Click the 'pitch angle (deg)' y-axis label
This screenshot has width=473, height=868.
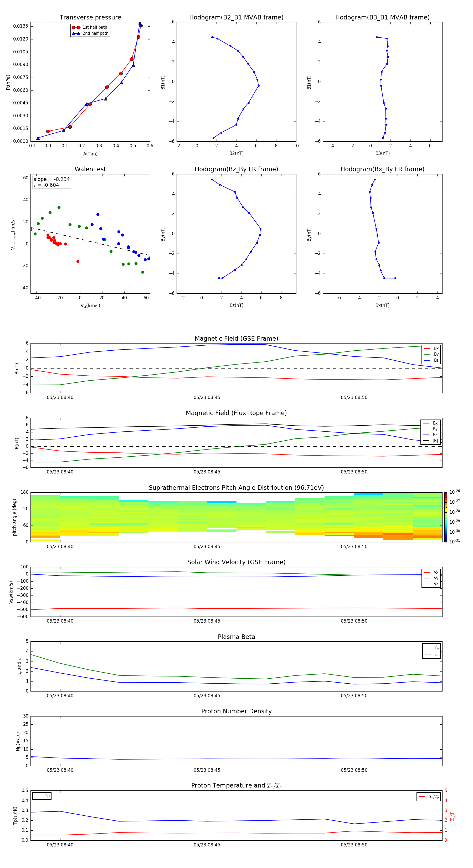coord(14,517)
